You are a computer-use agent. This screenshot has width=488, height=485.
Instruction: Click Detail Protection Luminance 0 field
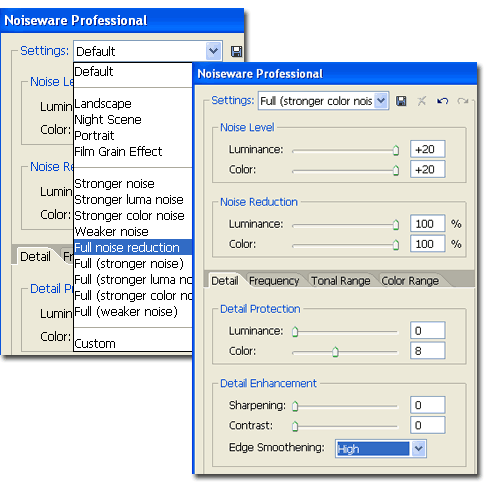point(428,331)
